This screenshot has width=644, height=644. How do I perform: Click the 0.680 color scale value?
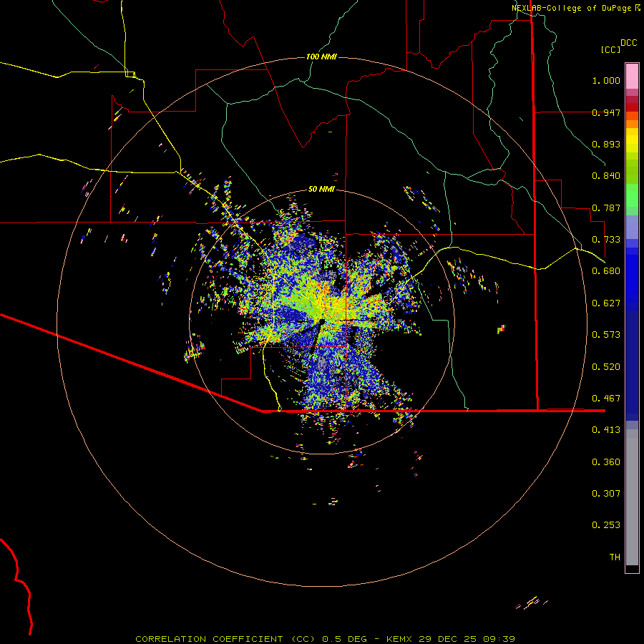coord(606,271)
